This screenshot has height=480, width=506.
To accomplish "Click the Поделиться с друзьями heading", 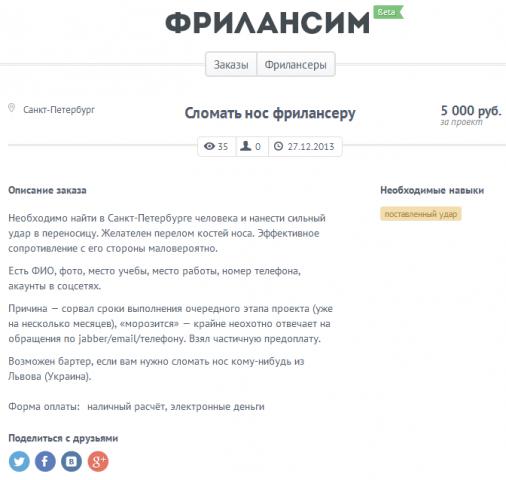I will (x=63, y=438).
